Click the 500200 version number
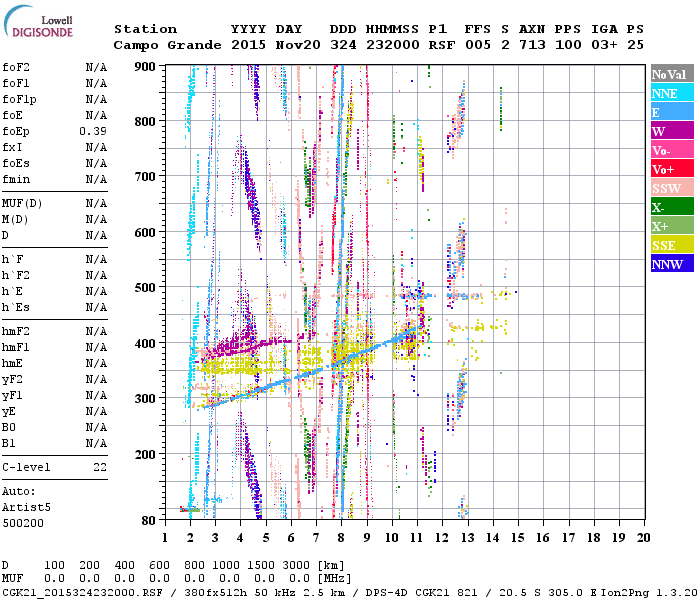Image resolution: width=700 pixels, height=600 pixels. [23, 523]
